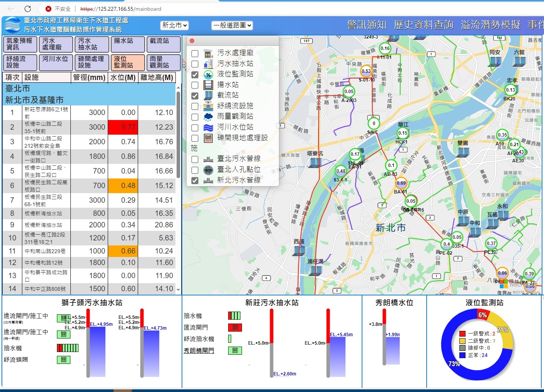This screenshot has width=544, height=392.
Task: Click the 0.48 level marker S3-1-1
Action: pyautogui.click(x=340, y=171)
